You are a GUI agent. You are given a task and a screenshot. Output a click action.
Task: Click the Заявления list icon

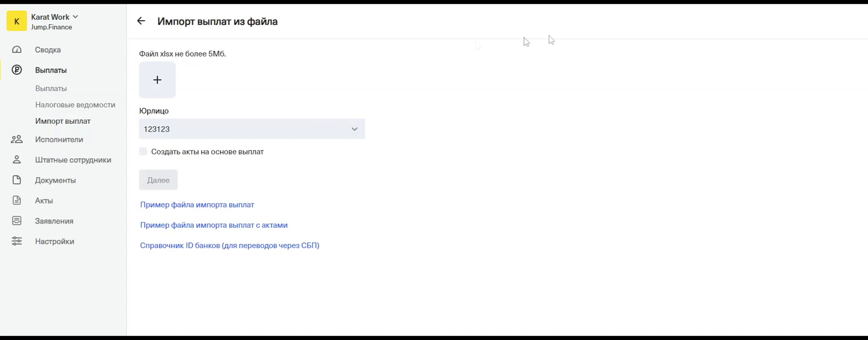[x=17, y=221]
